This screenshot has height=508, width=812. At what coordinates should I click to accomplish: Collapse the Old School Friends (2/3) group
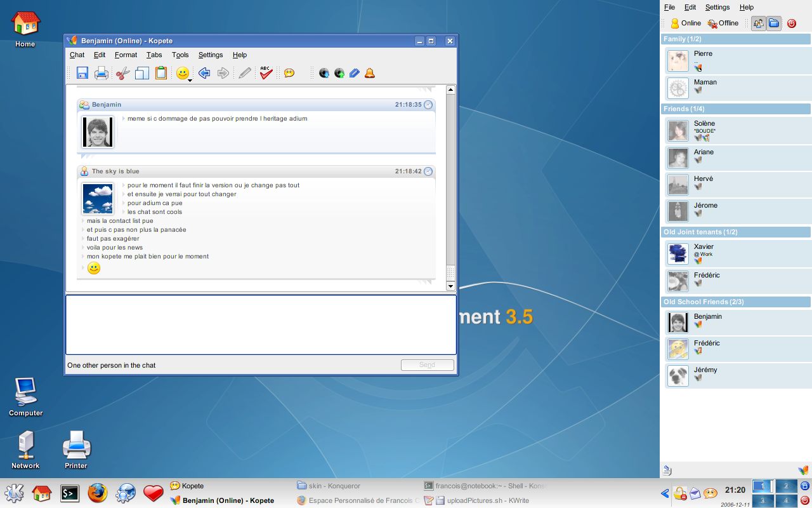pyautogui.click(x=736, y=302)
